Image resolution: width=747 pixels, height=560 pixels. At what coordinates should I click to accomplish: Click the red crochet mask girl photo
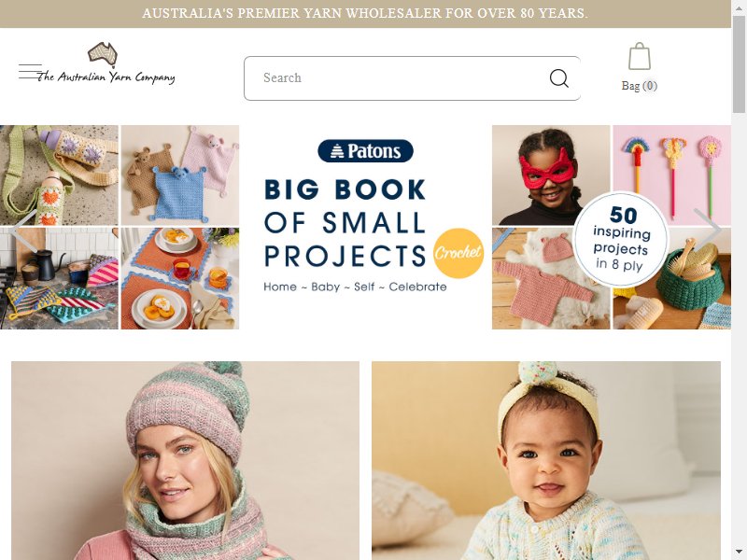[551, 175]
